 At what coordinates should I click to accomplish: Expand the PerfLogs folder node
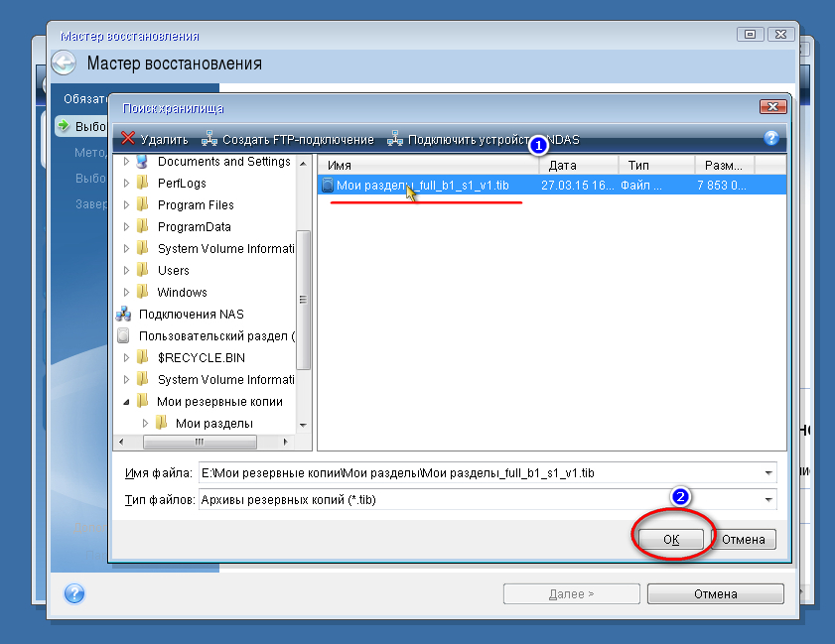(126, 184)
